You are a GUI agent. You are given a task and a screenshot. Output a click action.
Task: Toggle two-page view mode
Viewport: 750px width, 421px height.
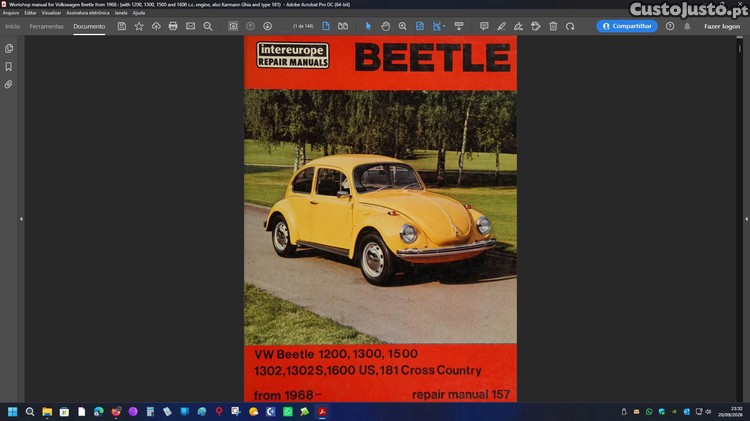(x=343, y=26)
